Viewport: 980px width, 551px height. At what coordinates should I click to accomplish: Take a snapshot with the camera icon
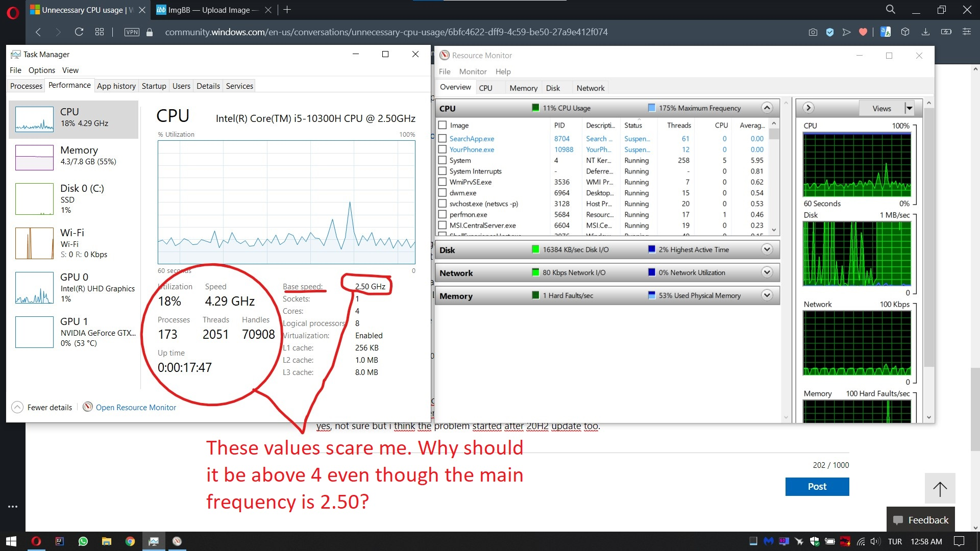tap(813, 32)
